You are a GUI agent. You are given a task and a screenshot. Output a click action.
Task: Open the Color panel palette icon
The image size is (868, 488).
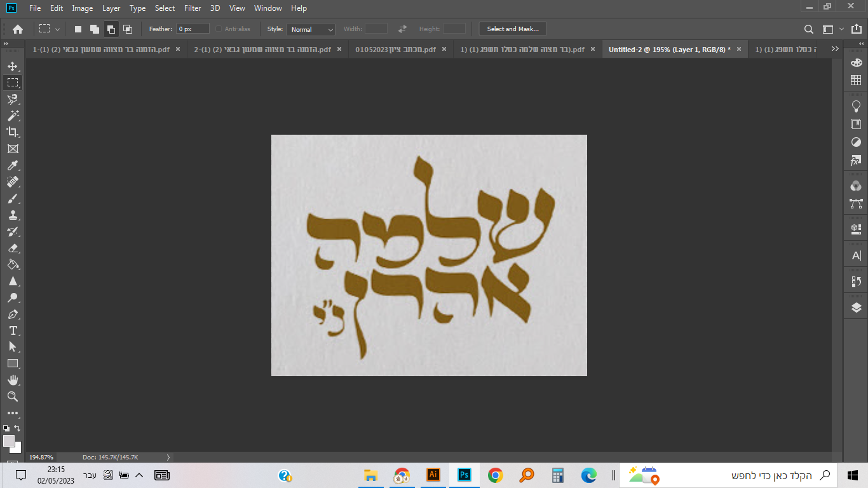(x=856, y=63)
